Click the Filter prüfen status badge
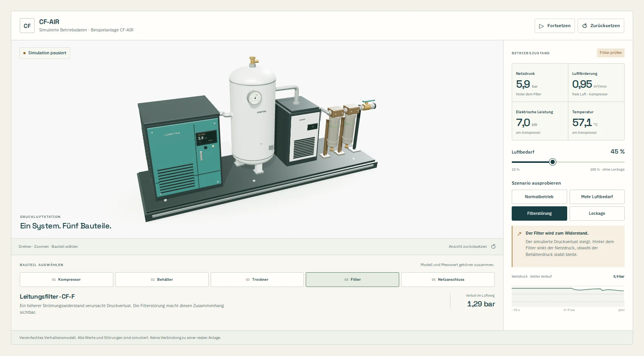 pyautogui.click(x=611, y=53)
